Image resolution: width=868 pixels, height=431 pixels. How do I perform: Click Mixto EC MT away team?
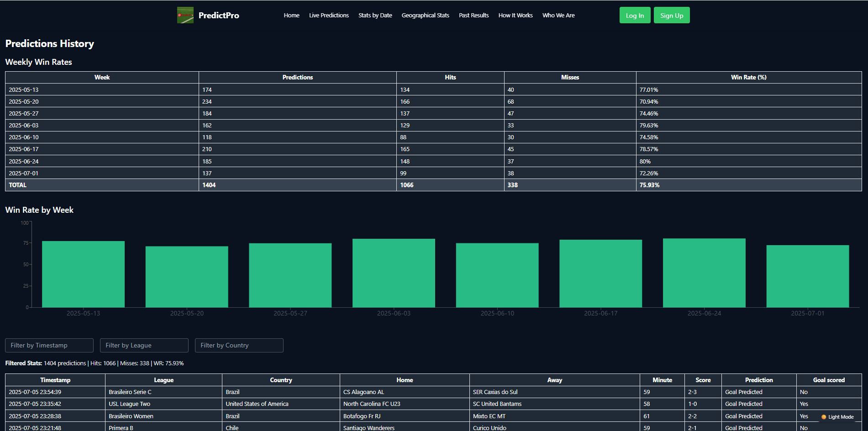click(554, 416)
